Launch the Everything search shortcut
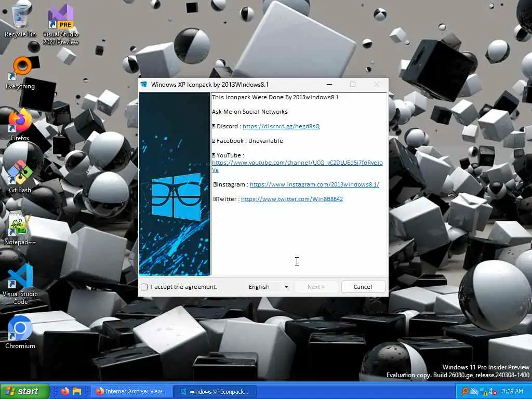 20,73
